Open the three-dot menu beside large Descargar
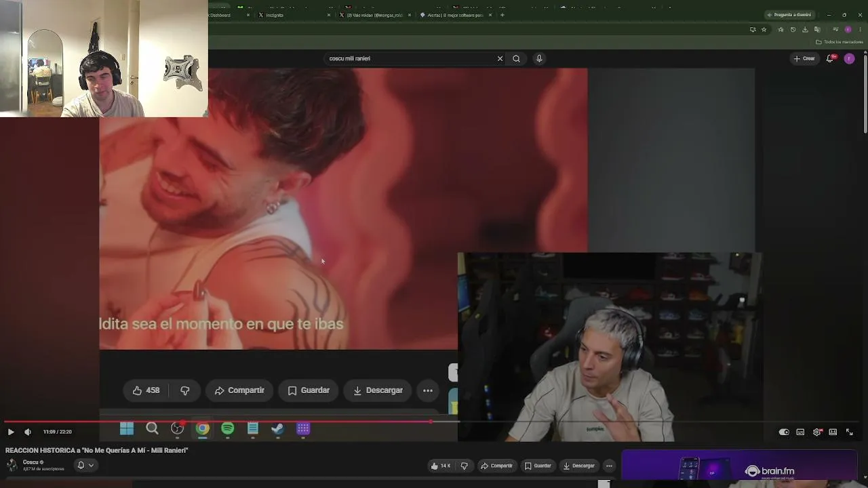 (x=428, y=390)
